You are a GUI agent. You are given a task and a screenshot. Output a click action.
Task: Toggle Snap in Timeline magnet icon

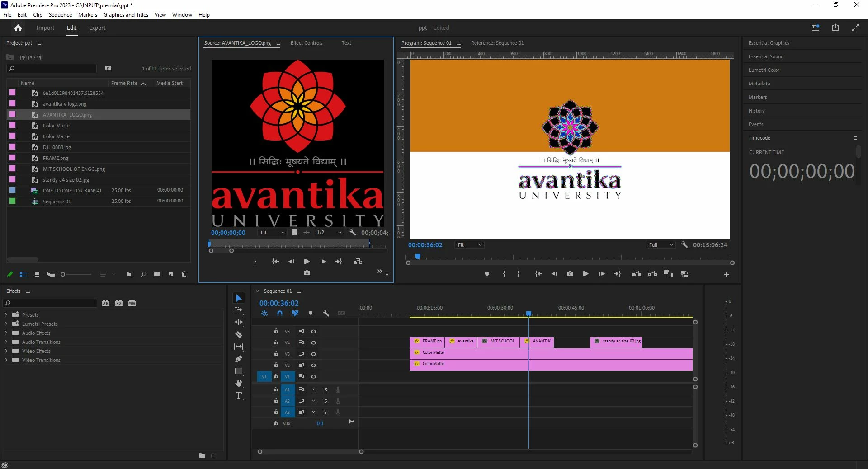pyautogui.click(x=280, y=313)
